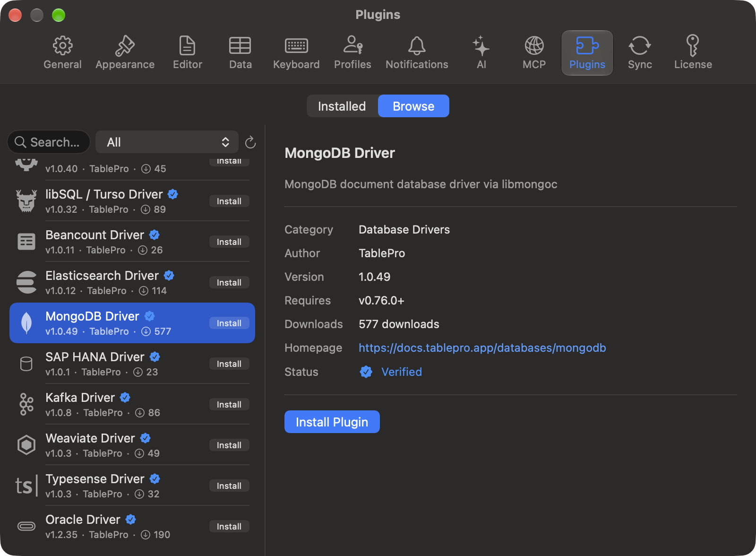Install the SAP HANA Driver
The height and width of the screenshot is (556, 756).
click(229, 364)
